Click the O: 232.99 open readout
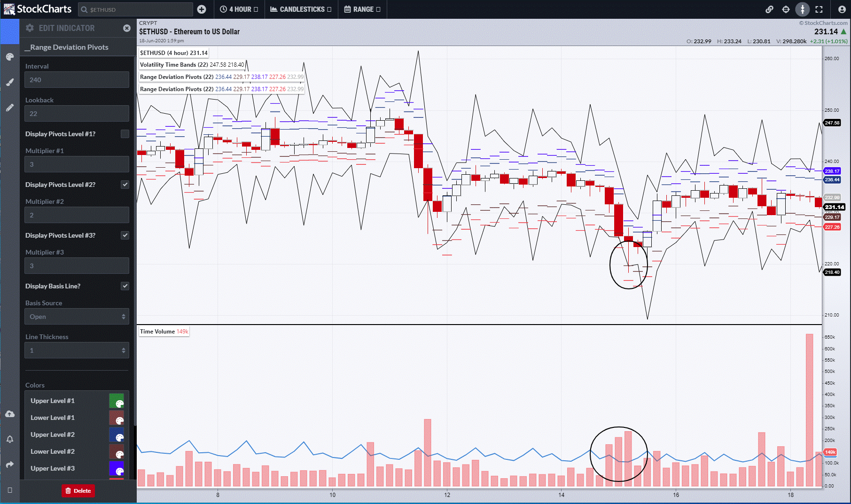The image size is (851, 504). click(x=699, y=41)
